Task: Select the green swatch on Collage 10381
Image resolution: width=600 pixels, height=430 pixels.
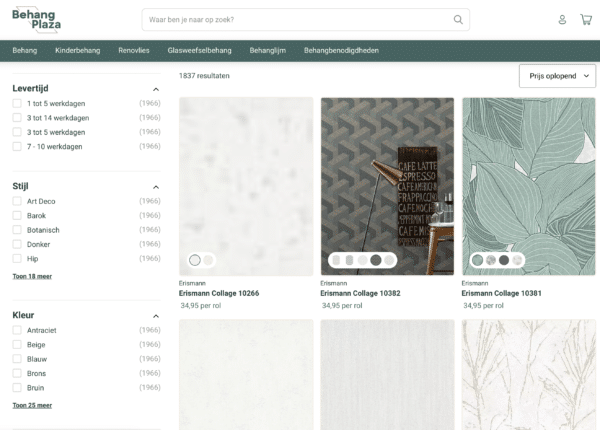Action: (478, 260)
